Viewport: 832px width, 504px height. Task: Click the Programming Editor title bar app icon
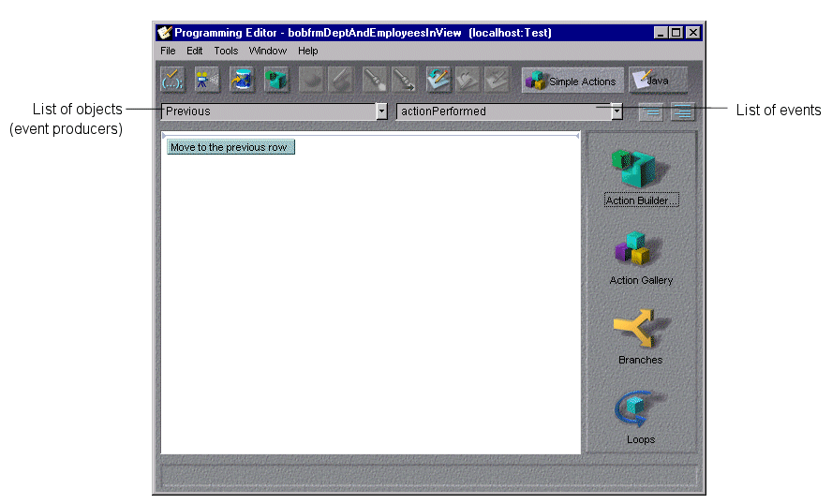(x=165, y=33)
